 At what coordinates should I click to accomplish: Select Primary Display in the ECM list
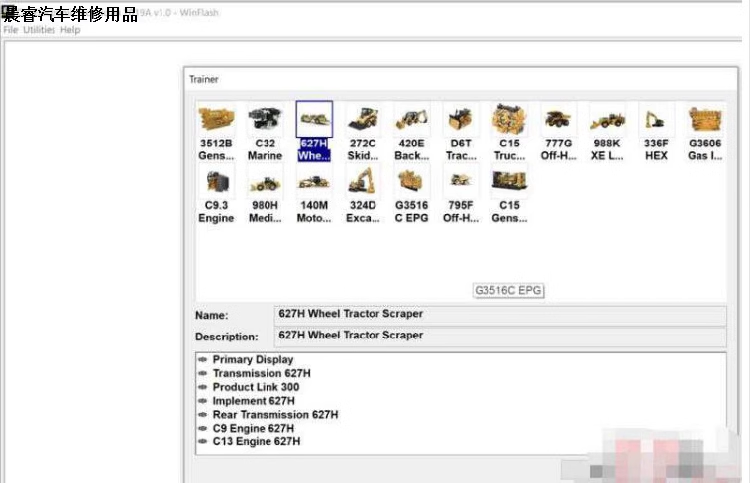[253, 359]
